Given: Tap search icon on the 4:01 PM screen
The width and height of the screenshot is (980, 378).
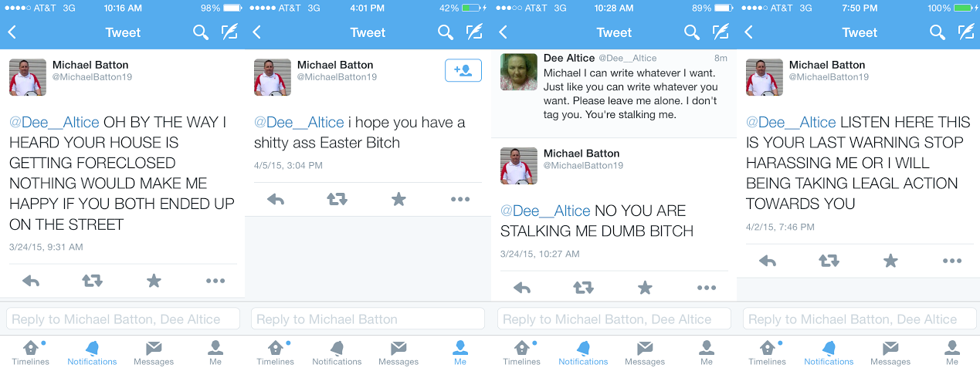Looking at the screenshot, I should coord(446,32).
